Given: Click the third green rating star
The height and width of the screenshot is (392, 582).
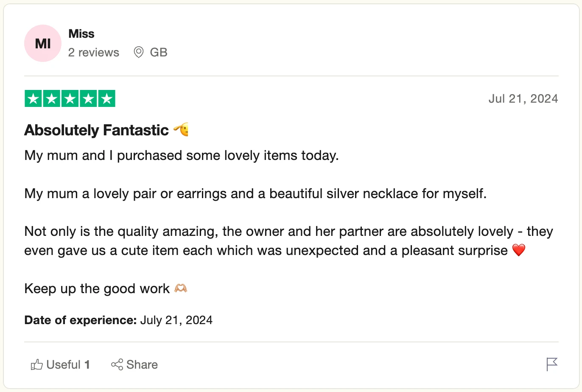Looking at the screenshot, I should click(x=70, y=99).
